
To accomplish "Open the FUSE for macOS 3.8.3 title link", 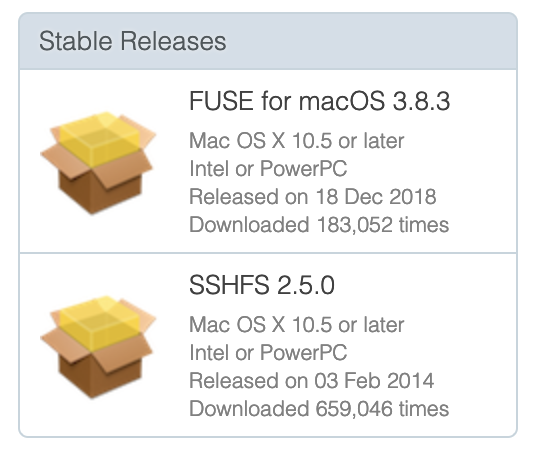I will pyautogui.click(x=319, y=101).
